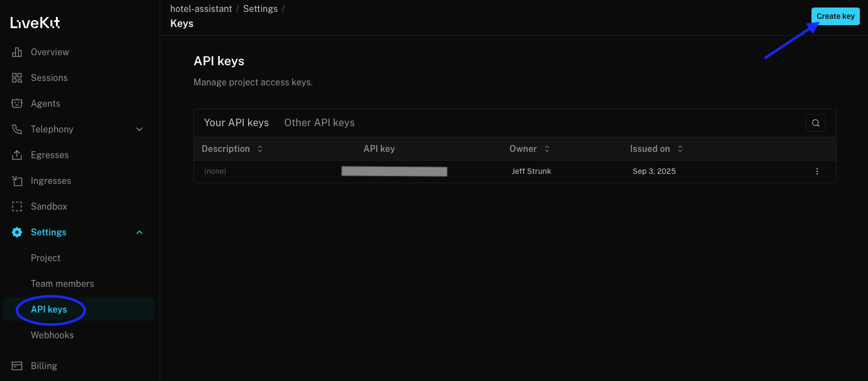Click the Overview bar chart icon
Viewport: 868px width, 381px height.
pyautogui.click(x=17, y=52)
